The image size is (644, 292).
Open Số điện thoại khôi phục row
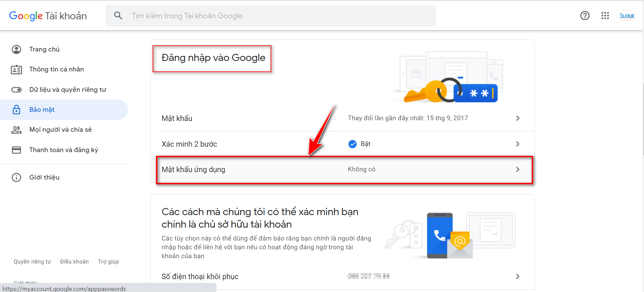343,276
